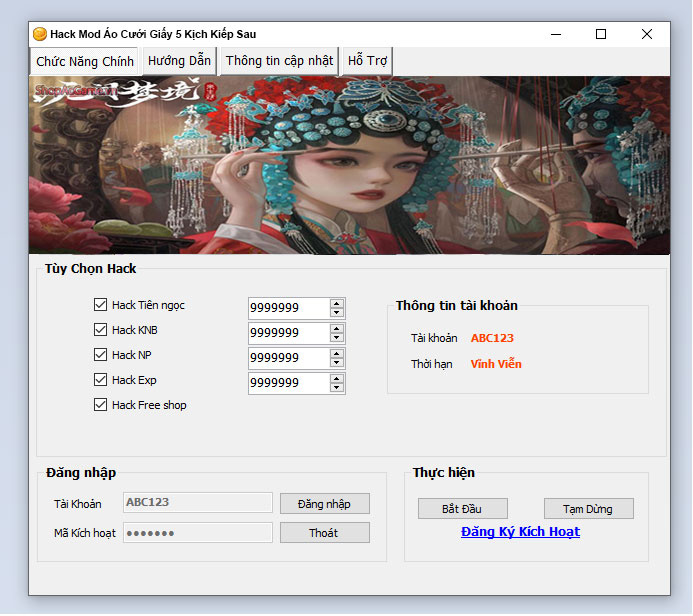
Task: Minimize the Hack Mod window
Action: [x=556, y=34]
